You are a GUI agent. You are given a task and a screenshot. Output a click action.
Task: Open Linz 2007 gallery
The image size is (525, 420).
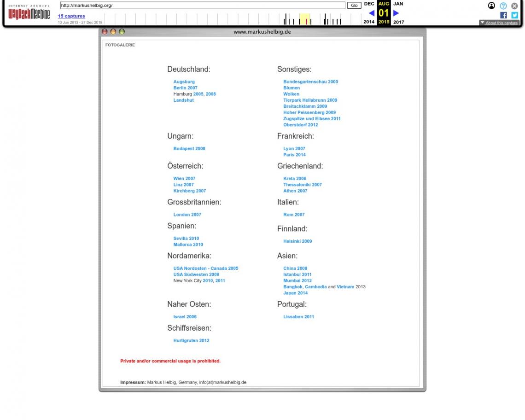click(183, 185)
